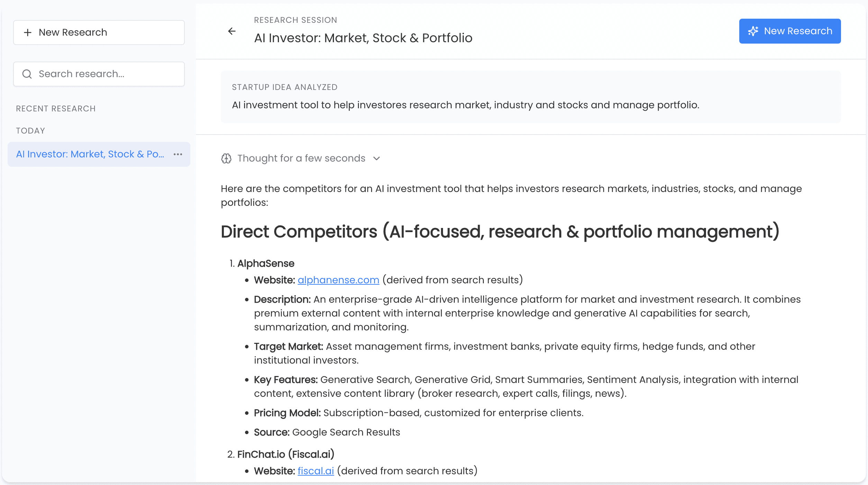868x485 pixels.
Task: Expand the thinking details chevron
Action: pyautogui.click(x=377, y=158)
